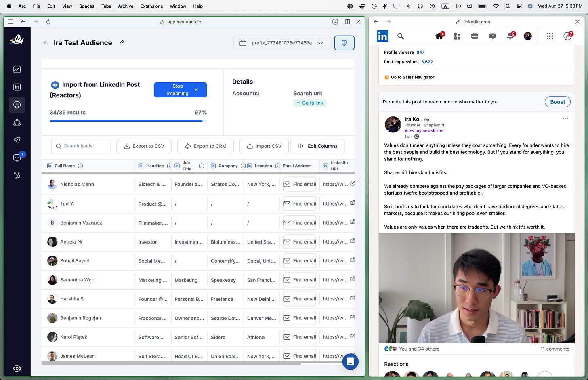This screenshot has height=380, width=588.
Task: Go back using arrow beside Ira Test Audience
Action: tap(45, 43)
